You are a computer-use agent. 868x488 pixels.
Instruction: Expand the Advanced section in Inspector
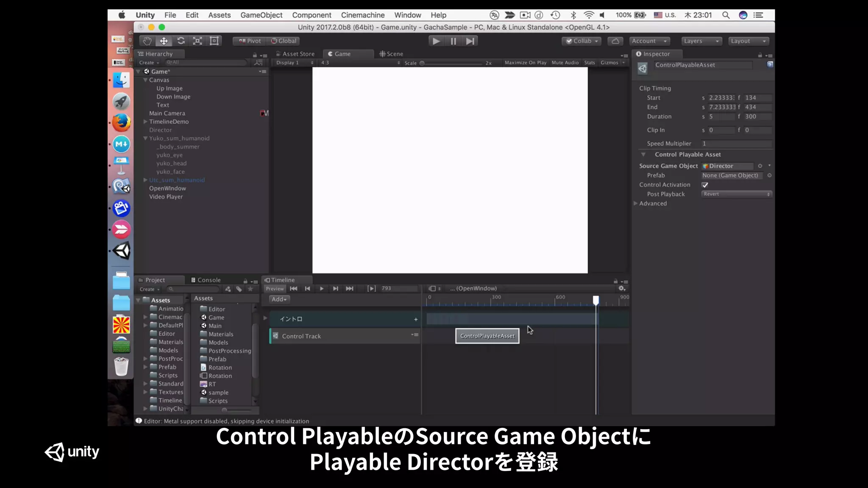(x=636, y=203)
